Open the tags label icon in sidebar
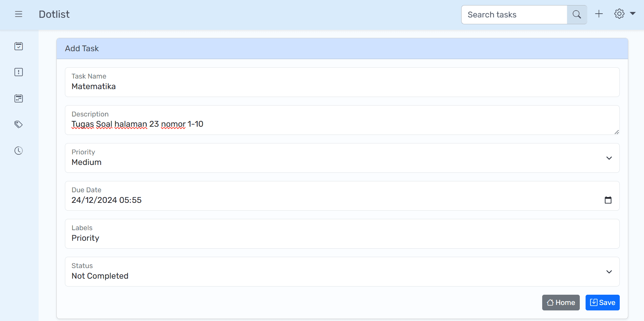The height and width of the screenshot is (321, 644). pyautogui.click(x=18, y=124)
